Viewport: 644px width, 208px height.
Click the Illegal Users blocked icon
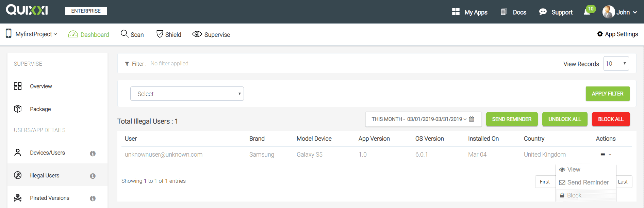pos(18,175)
